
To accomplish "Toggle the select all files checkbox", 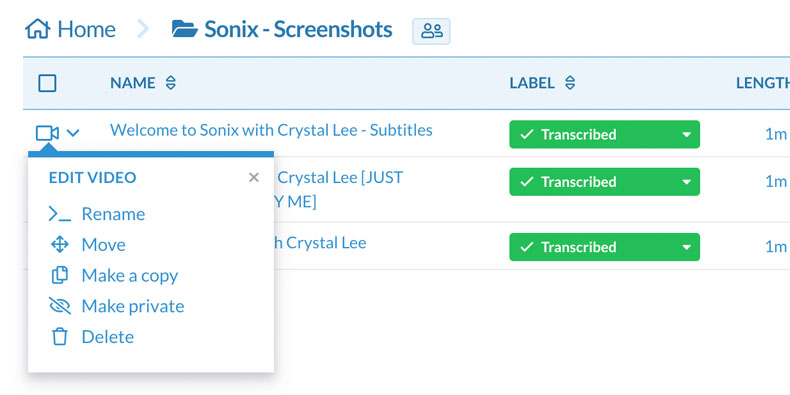I will [x=47, y=83].
